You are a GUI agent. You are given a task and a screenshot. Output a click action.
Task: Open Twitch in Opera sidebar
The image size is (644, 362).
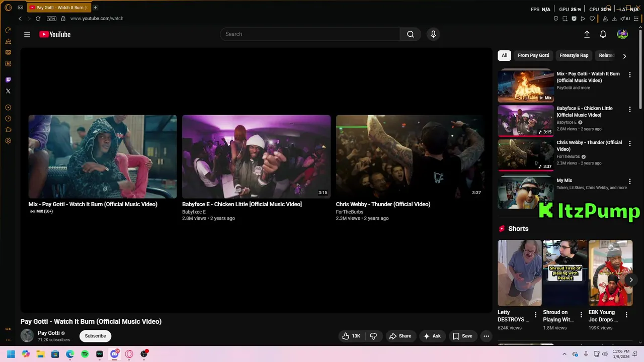pyautogui.click(x=8, y=80)
